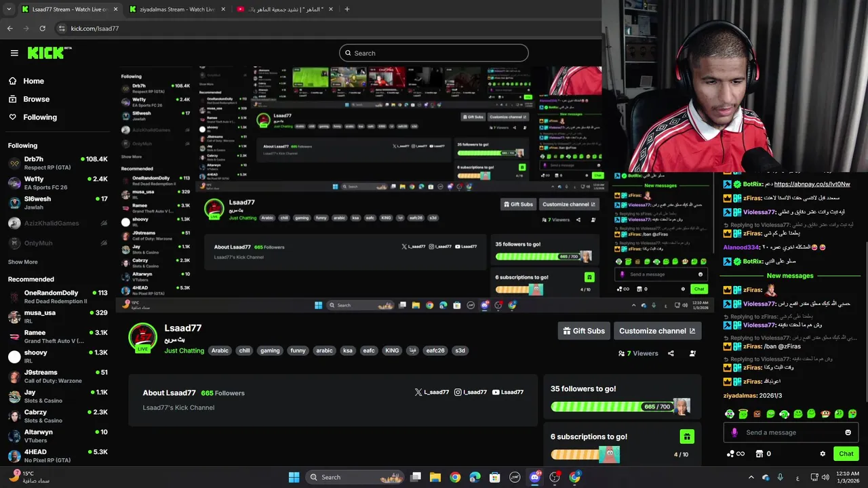Open chat shop icon showing 0
Screen dimensions: 868x488
763,454
